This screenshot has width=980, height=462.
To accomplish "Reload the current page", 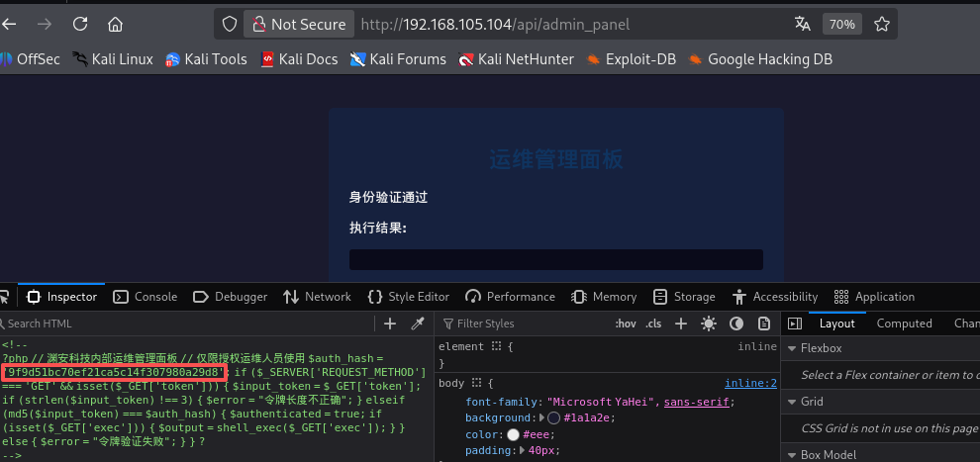I will (80, 25).
